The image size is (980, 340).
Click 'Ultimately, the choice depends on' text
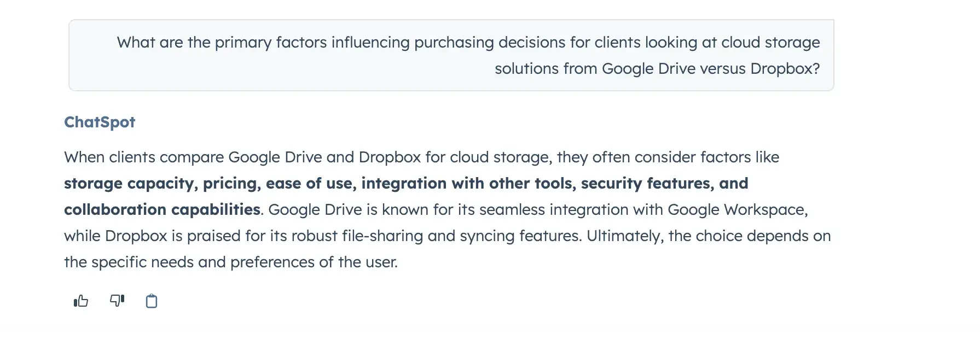709,236
